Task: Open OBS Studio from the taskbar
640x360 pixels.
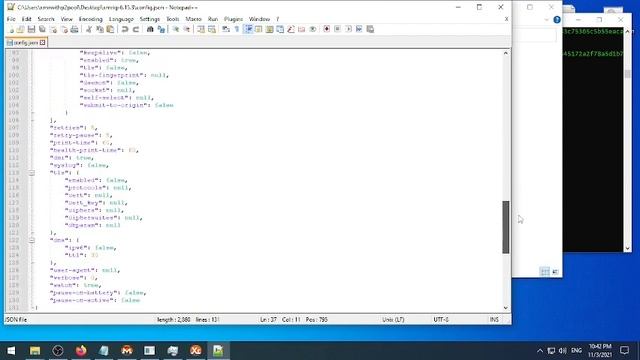Action: pyautogui.click(x=58, y=351)
